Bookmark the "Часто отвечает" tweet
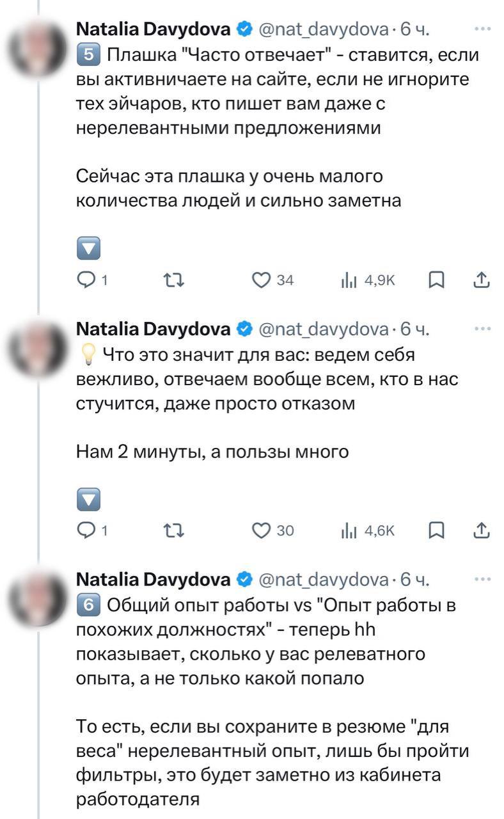 pos(436,280)
